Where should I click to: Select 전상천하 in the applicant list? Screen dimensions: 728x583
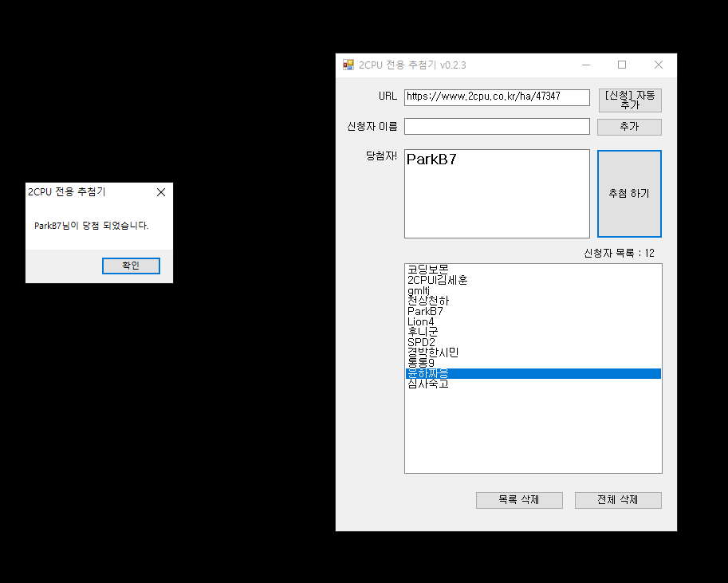click(x=533, y=301)
